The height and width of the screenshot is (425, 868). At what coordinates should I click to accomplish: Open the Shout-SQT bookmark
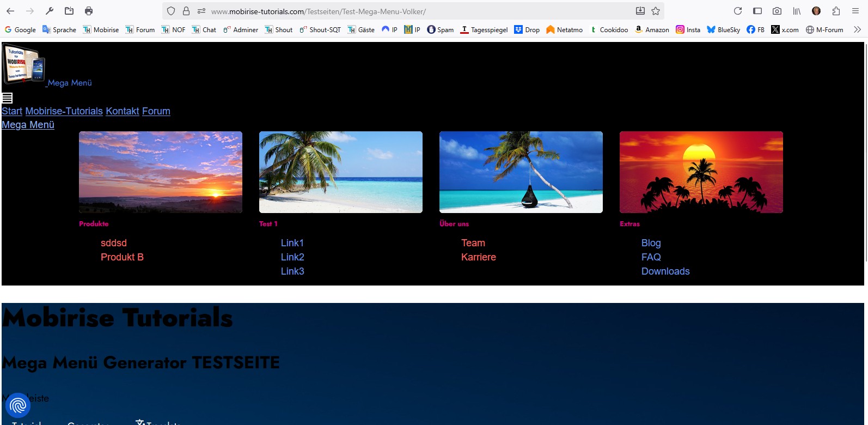point(320,30)
